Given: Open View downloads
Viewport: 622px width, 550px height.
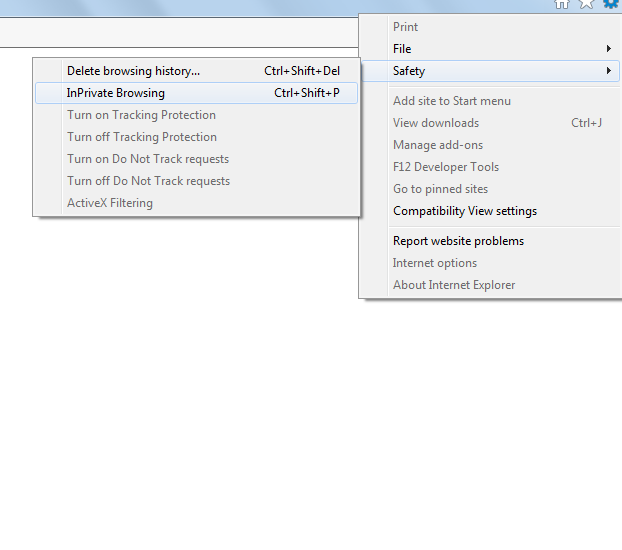Looking at the screenshot, I should pos(436,123).
